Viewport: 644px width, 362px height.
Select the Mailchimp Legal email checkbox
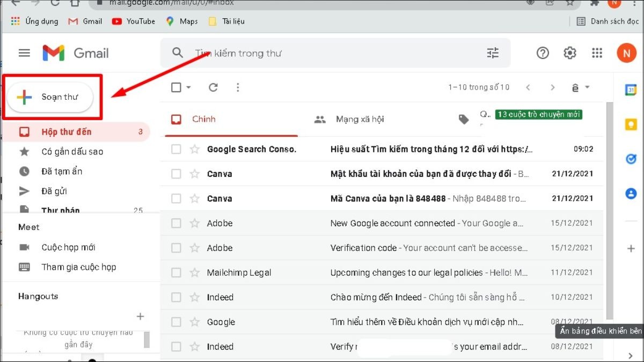click(x=176, y=272)
